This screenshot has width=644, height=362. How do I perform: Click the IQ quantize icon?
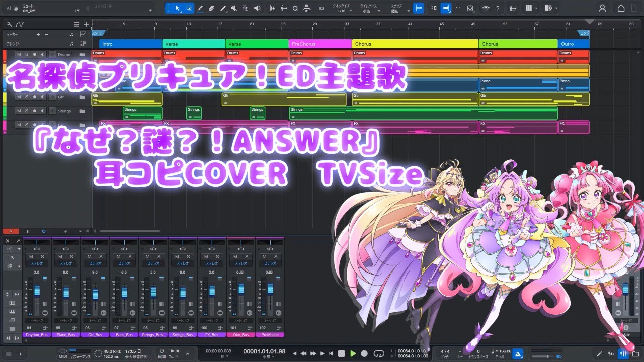coord(321,8)
